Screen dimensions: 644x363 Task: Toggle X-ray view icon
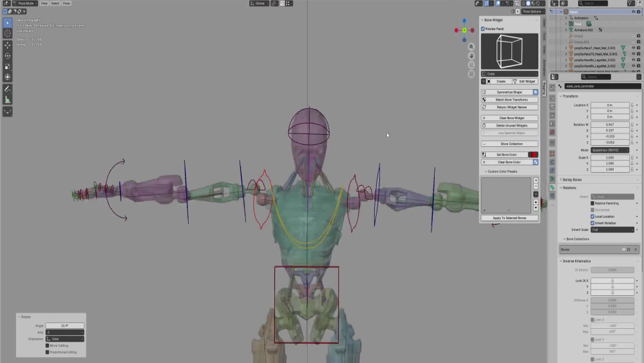coord(517,3)
